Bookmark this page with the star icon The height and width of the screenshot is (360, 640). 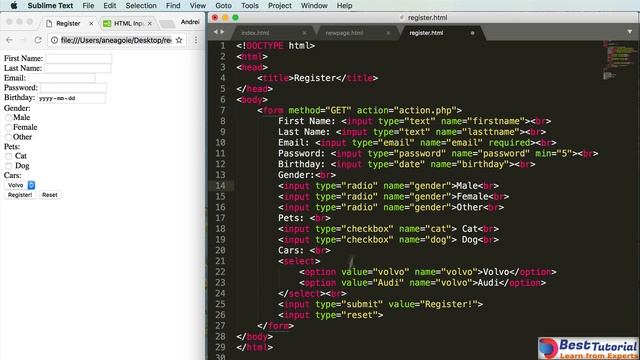[x=179, y=40]
